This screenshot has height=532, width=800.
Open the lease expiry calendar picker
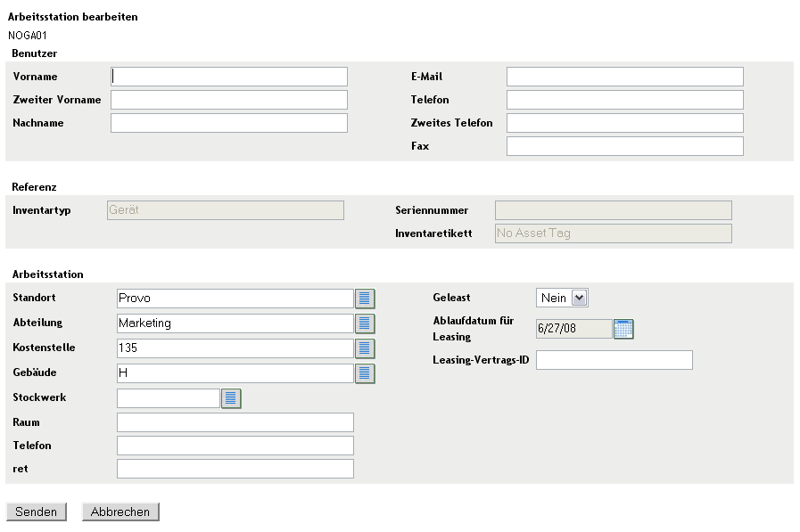point(623,329)
